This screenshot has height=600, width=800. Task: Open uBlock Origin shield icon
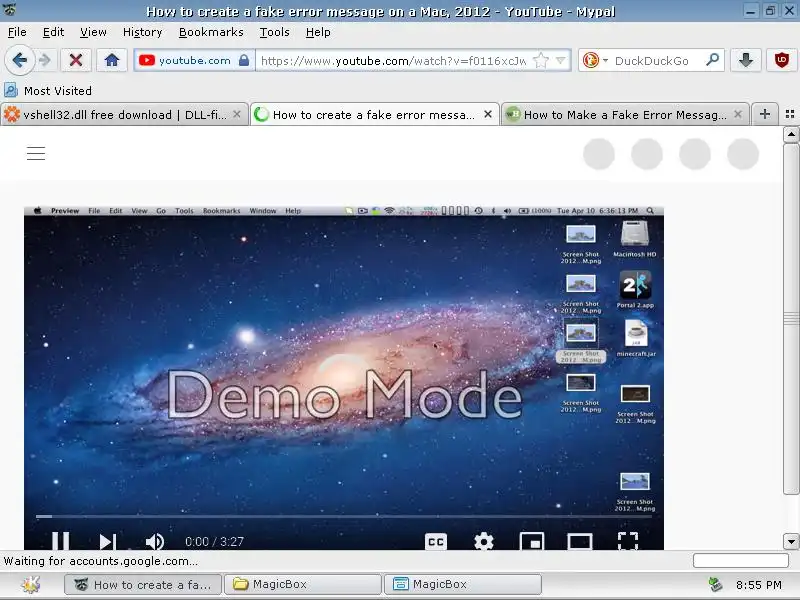click(781, 60)
